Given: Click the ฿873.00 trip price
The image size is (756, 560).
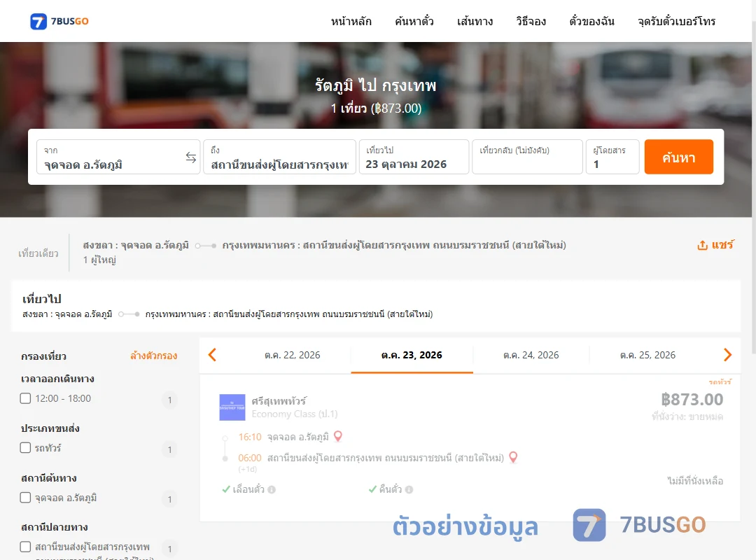Looking at the screenshot, I should (x=692, y=400).
